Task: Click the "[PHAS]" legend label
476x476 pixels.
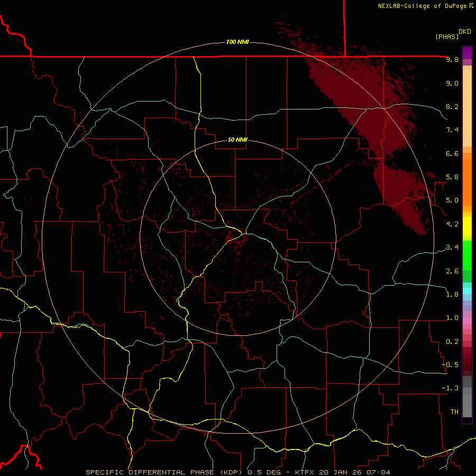Action: (x=447, y=36)
